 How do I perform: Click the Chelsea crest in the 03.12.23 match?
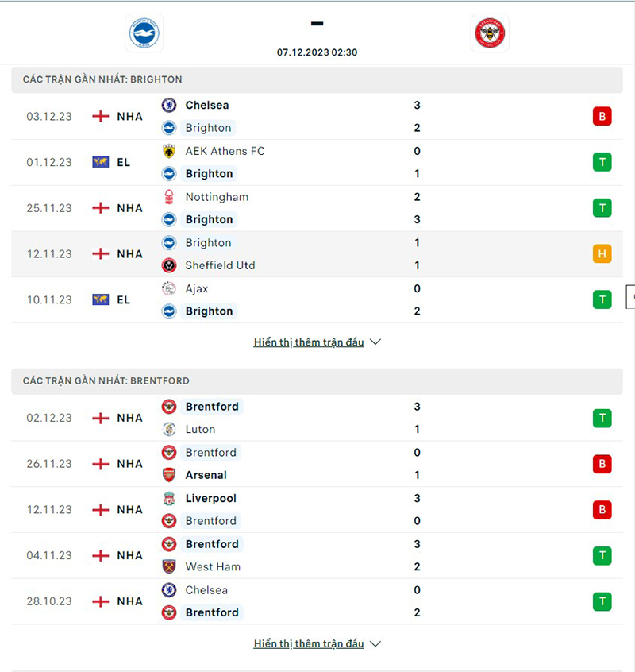coord(169,105)
